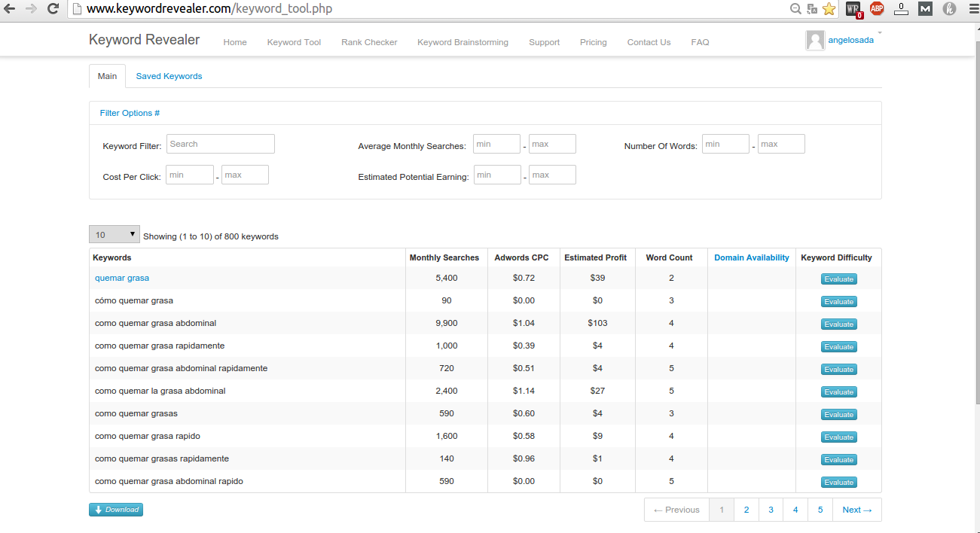
Task: Open the WR extension with red badge
Action: (x=853, y=9)
